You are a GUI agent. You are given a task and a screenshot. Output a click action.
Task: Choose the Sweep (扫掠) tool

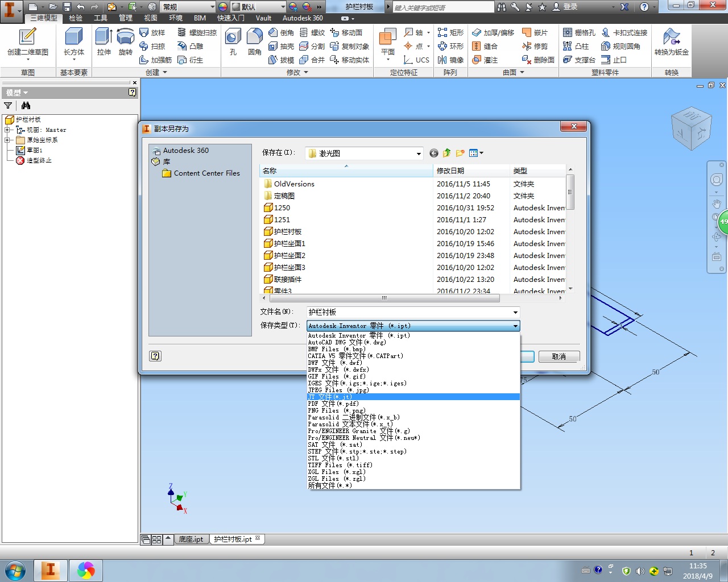(152, 46)
